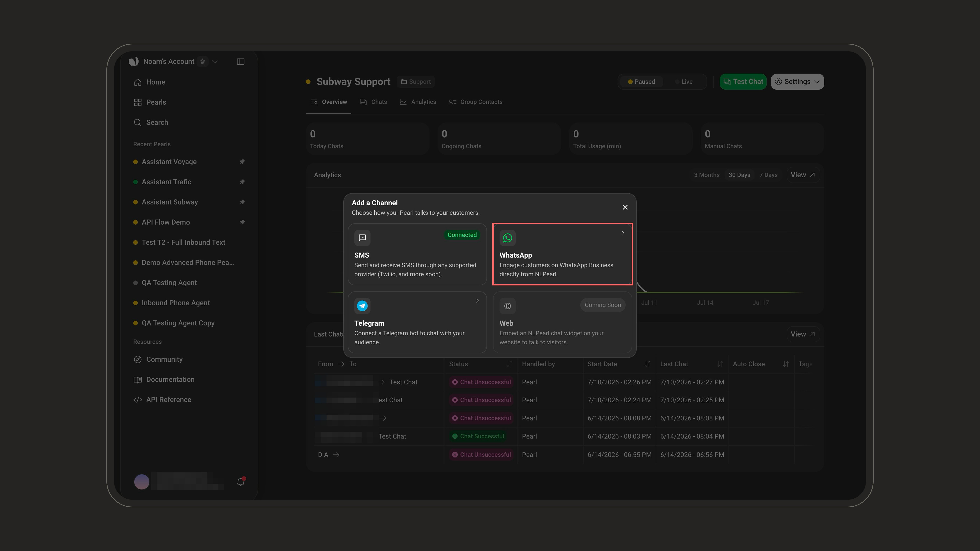Click the Telegram paper-plane icon
Screen dimensions: 980x551
coord(362,306)
